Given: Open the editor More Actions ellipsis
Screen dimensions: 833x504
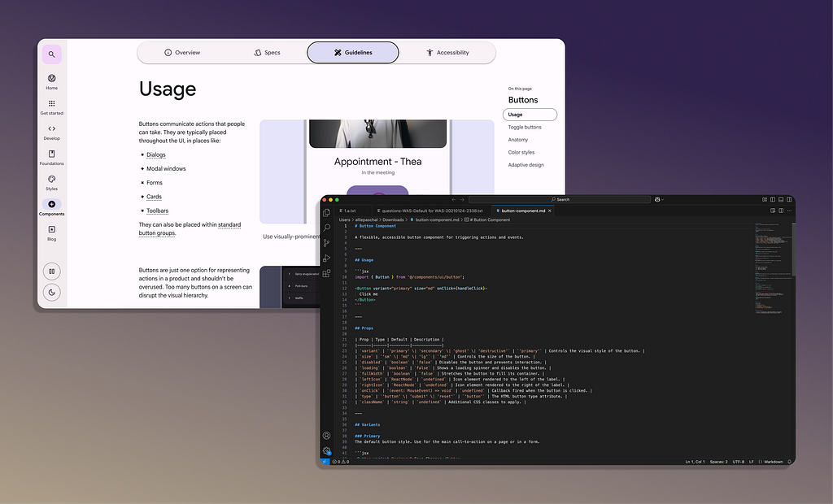Looking at the screenshot, I should point(789,211).
